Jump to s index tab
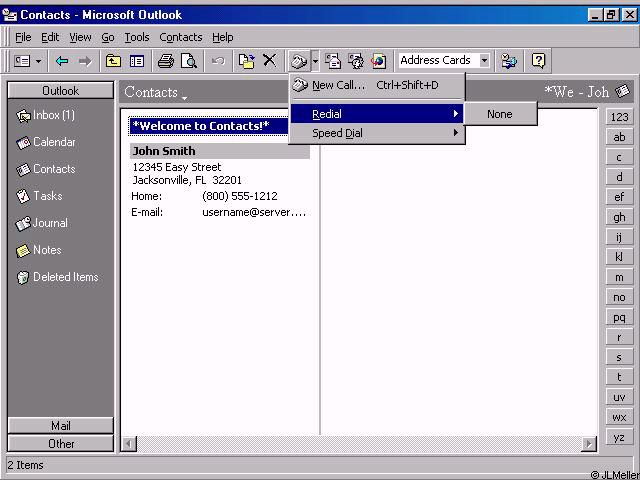 pos(619,357)
